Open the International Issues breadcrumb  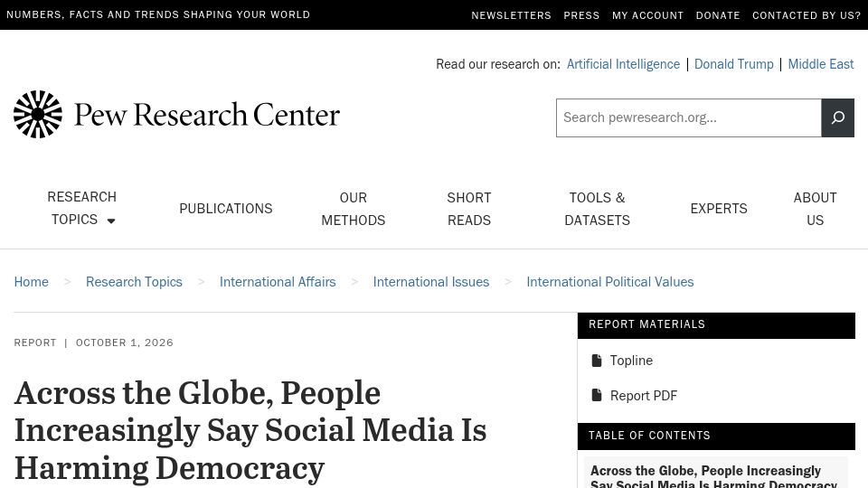pyautogui.click(x=430, y=282)
